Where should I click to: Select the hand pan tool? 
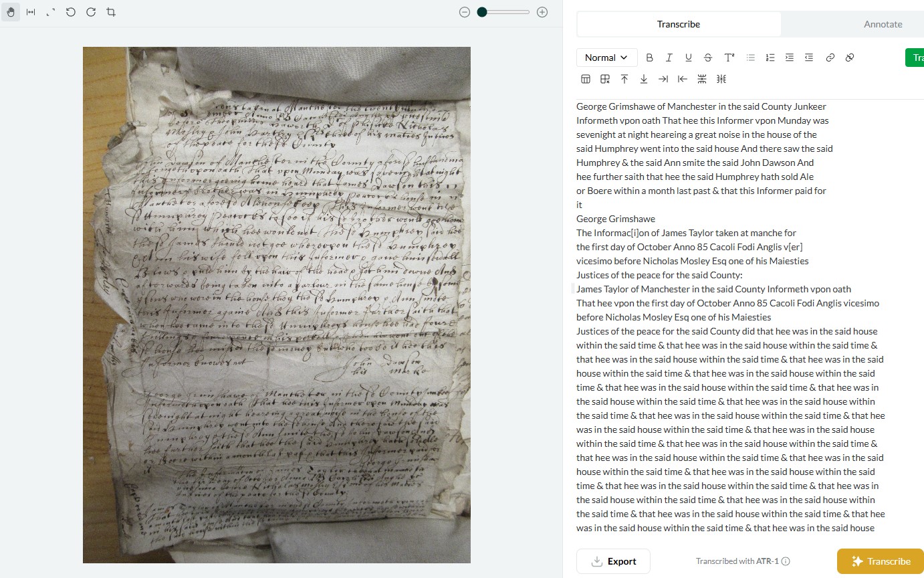11,12
